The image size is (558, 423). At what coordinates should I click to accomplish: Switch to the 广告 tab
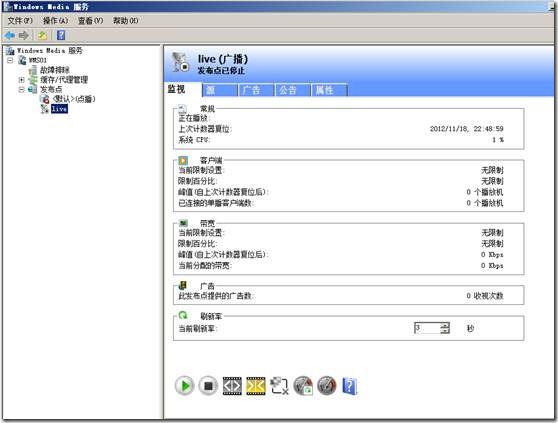tap(257, 90)
